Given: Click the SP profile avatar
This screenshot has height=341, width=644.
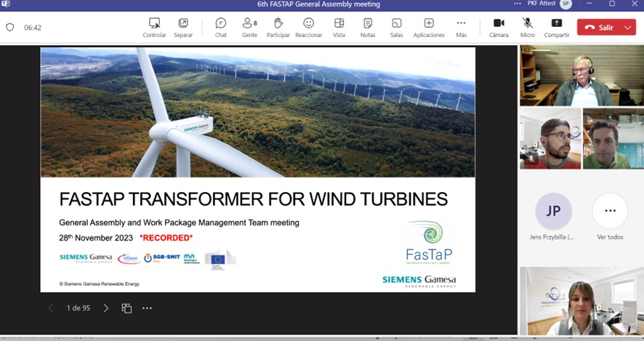Looking at the screenshot, I should coord(565,4).
